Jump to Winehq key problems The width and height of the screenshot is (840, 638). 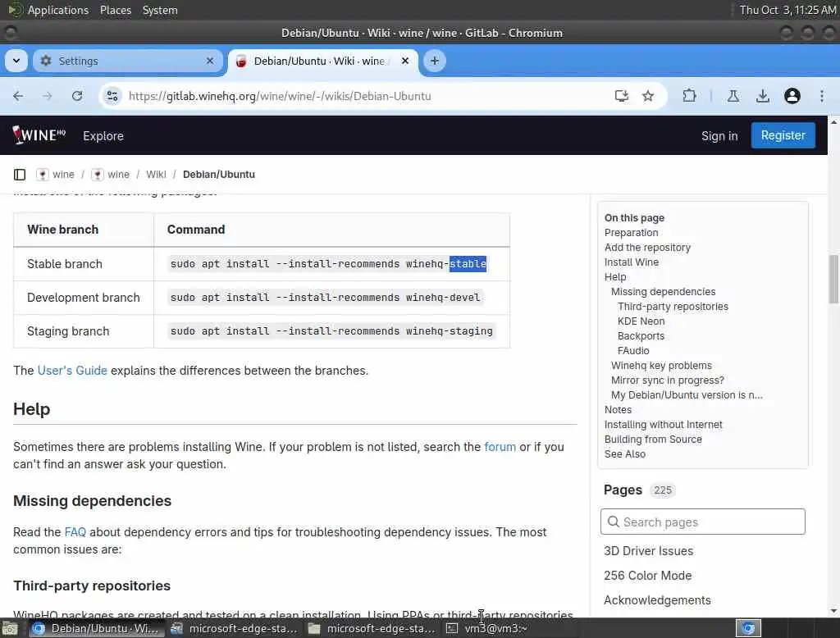[x=661, y=366]
